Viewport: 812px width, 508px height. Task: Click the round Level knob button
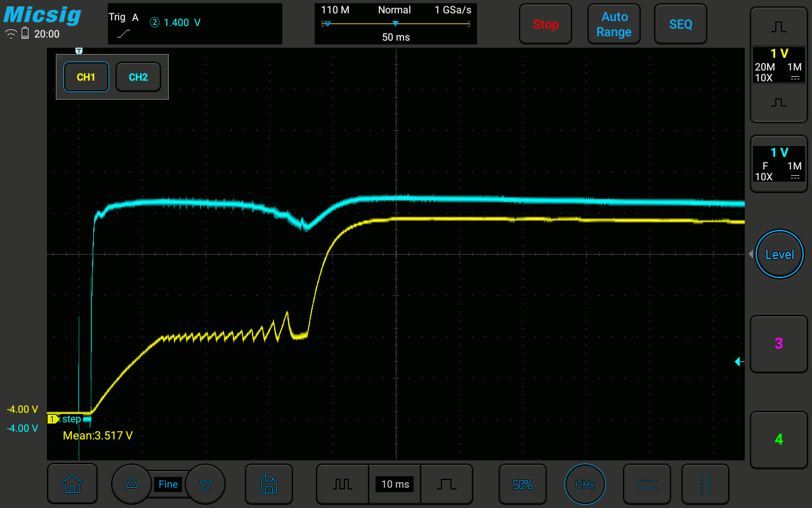[x=779, y=255]
